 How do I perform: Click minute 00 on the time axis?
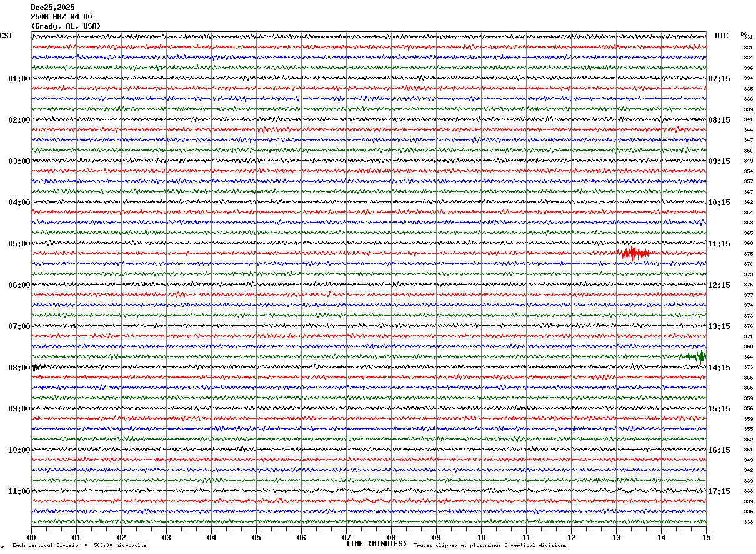[x=31, y=538]
